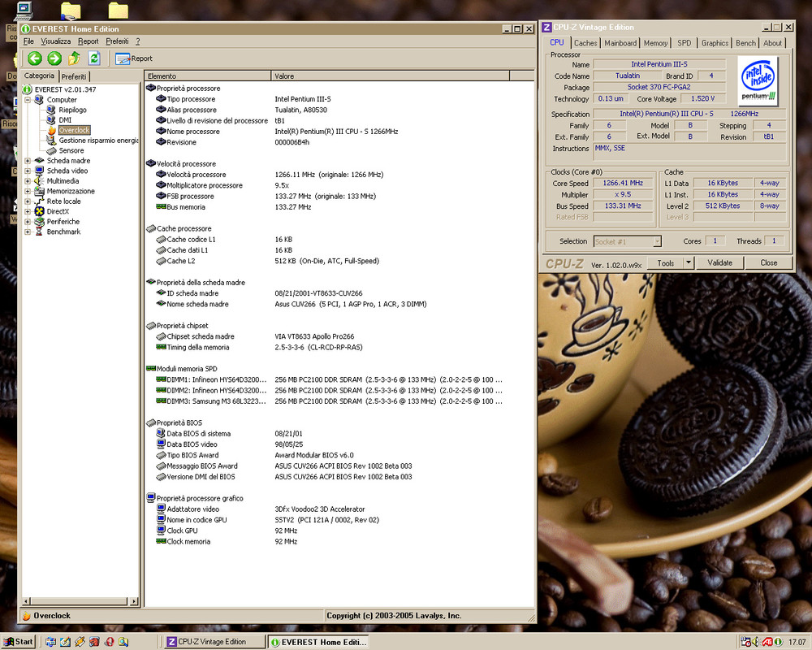The height and width of the screenshot is (650, 812).
Task: Click the Chipset scheda madre row
Action: pos(339,336)
